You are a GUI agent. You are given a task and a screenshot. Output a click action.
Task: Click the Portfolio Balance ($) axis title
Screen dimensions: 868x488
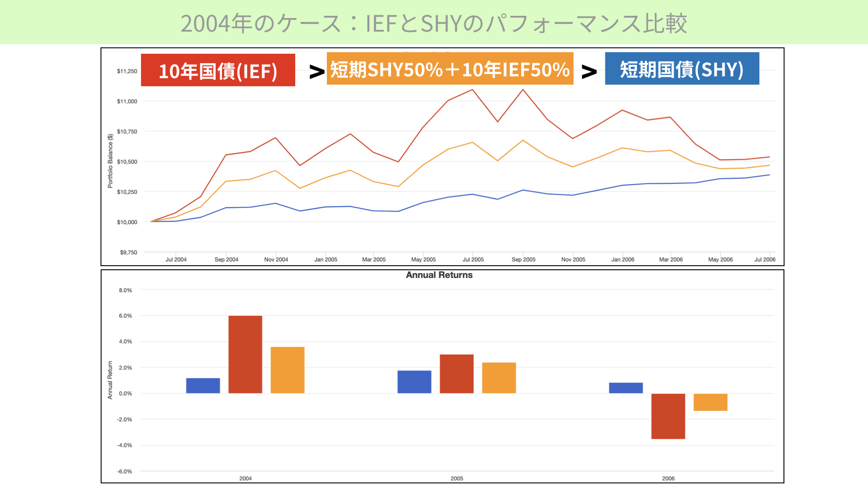click(x=110, y=161)
